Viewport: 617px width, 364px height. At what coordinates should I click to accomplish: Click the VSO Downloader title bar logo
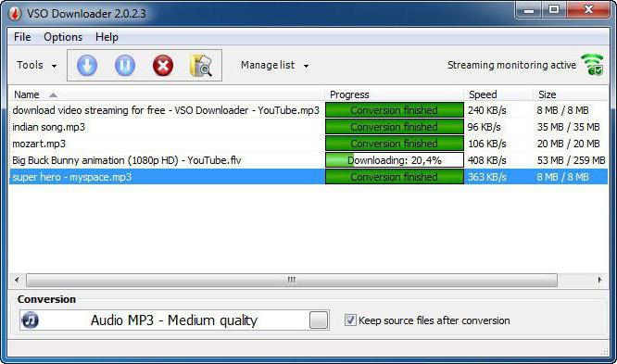point(15,14)
